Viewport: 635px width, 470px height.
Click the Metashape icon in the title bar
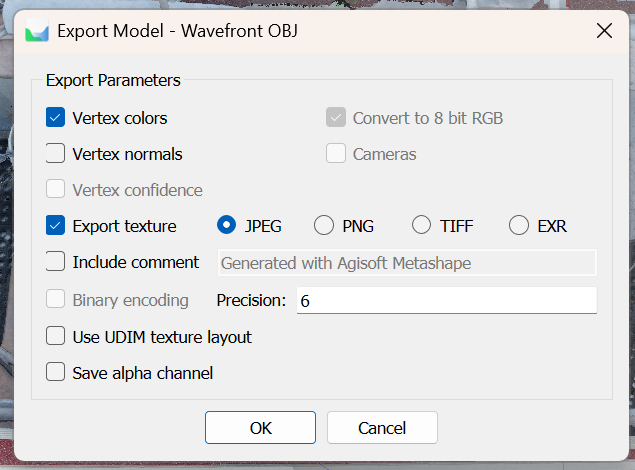coord(37,31)
